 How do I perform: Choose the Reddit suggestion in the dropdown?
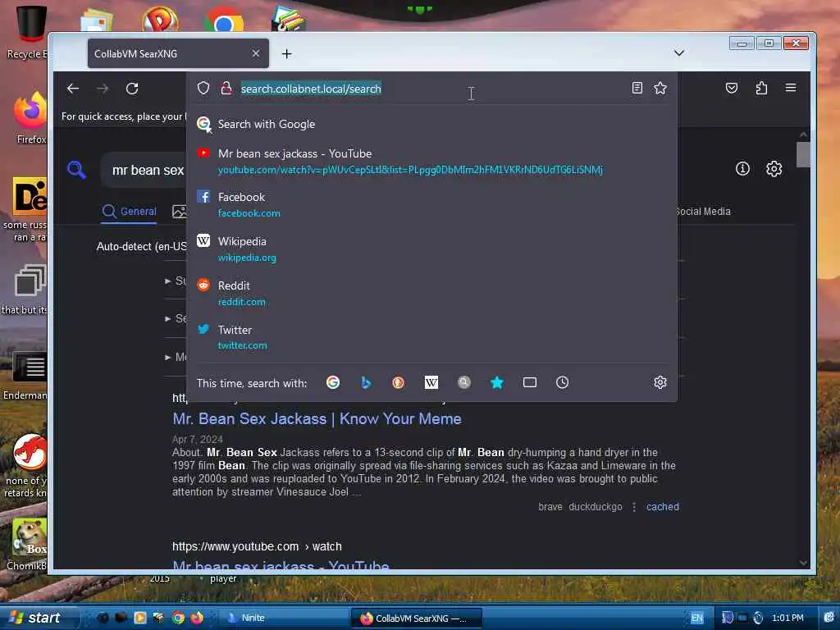pyautogui.click(x=431, y=294)
